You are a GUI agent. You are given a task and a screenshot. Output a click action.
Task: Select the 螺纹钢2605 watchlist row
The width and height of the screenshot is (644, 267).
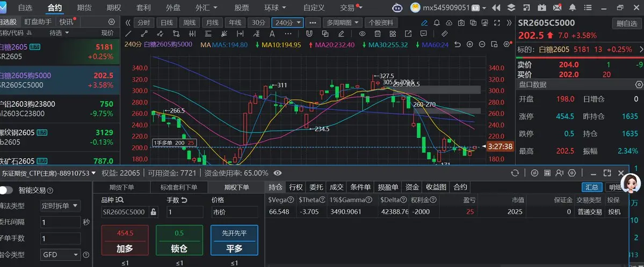60,137
